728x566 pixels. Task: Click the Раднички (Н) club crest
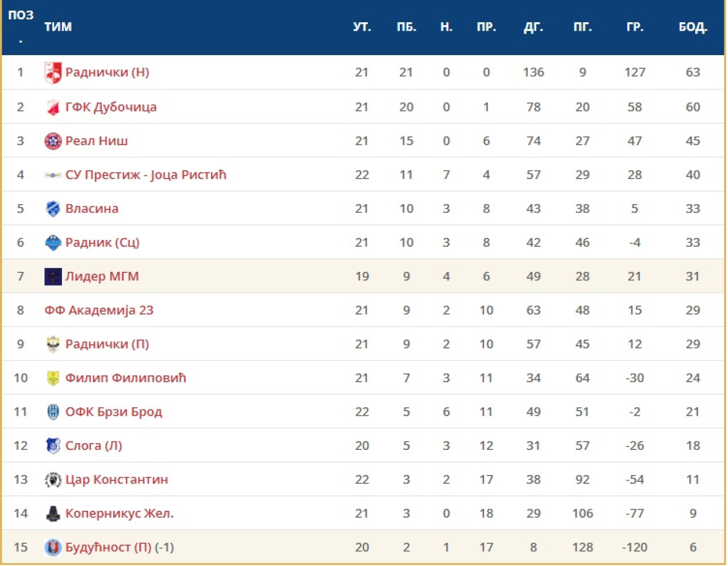click(53, 73)
